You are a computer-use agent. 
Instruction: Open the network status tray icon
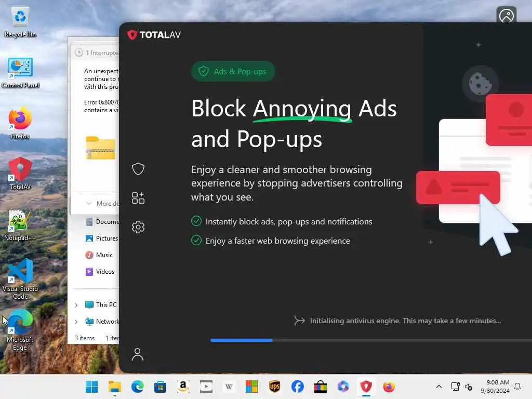click(455, 387)
